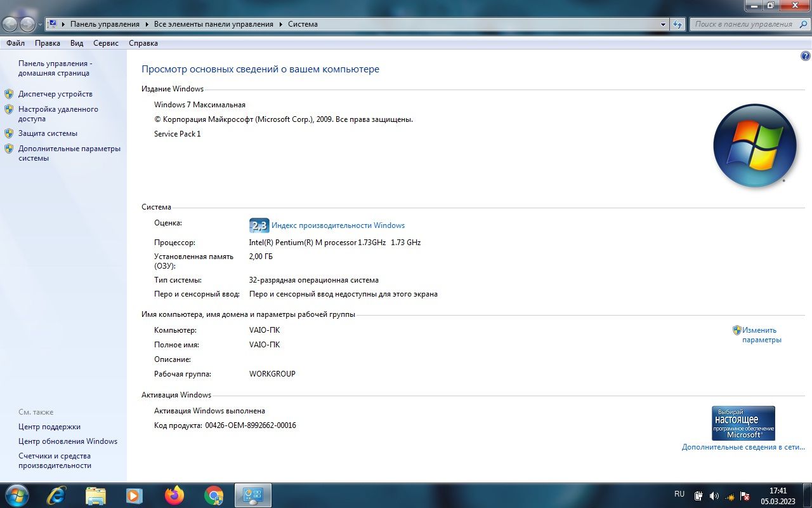This screenshot has width=812, height=508.
Task: Click the Система breadcrumb segment
Action: 303,24
